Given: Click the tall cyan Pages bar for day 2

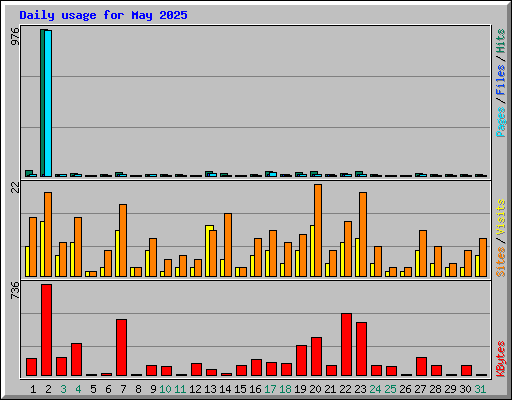Looking at the screenshot, I should [x=48, y=103].
